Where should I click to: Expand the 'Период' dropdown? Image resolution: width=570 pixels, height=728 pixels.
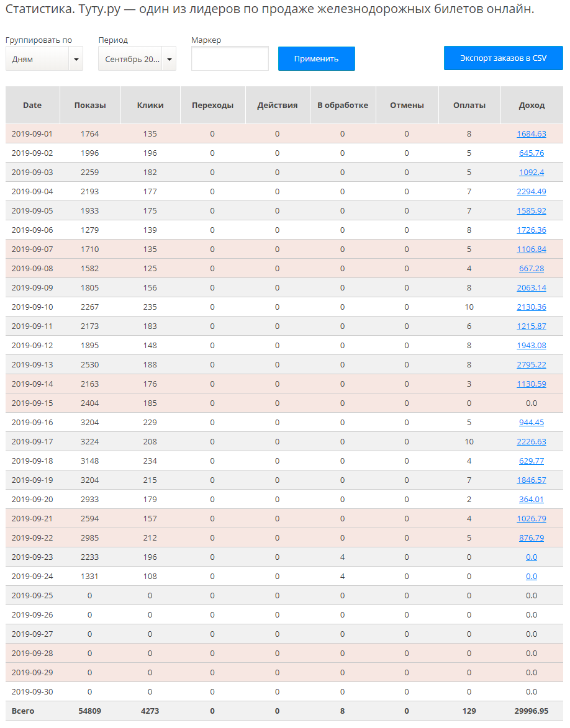(137, 59)
